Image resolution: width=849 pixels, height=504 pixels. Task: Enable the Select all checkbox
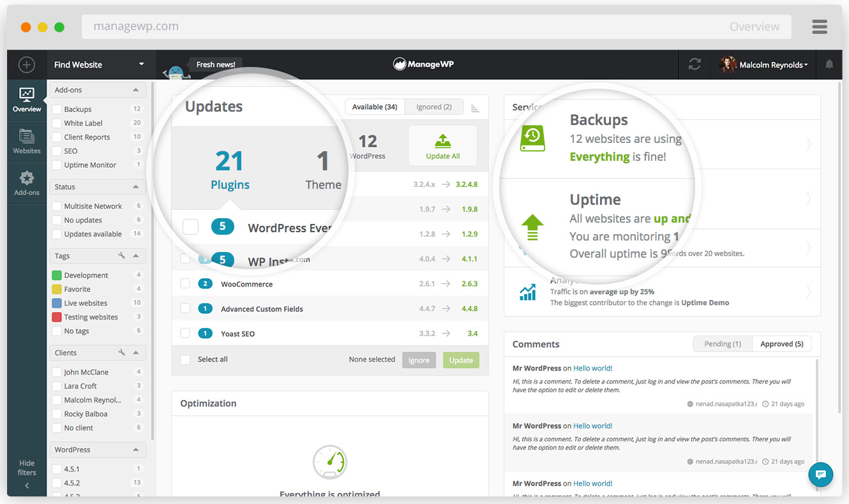pyautogui.click(x=184, y=359)
